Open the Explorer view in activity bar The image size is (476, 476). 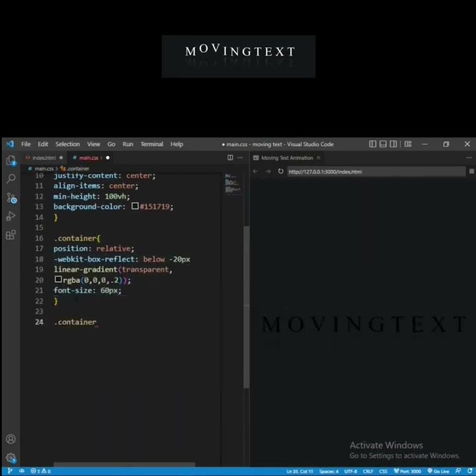click(11, 160)
